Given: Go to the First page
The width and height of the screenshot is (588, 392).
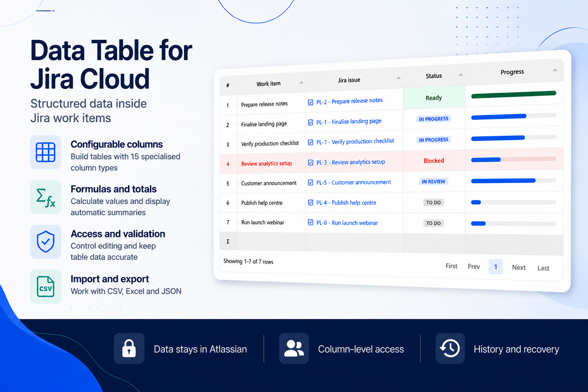Looking at the screenshot, I should [x=451, y=266].
